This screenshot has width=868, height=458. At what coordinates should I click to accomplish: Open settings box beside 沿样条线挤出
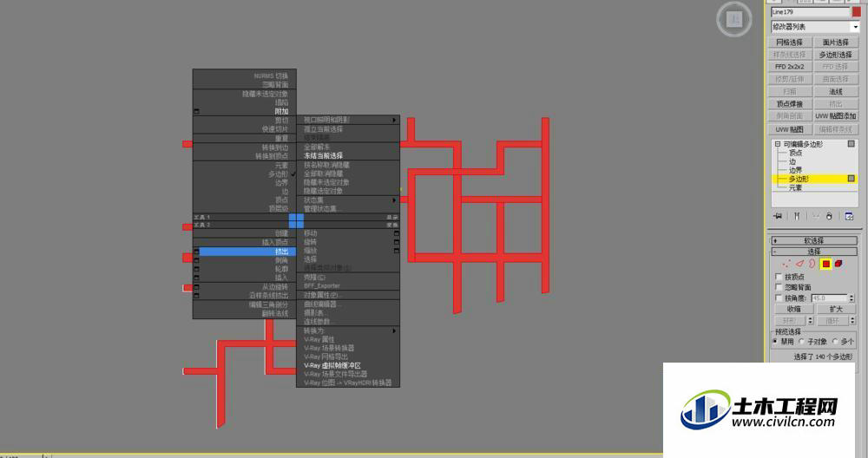tap(196, 296)
